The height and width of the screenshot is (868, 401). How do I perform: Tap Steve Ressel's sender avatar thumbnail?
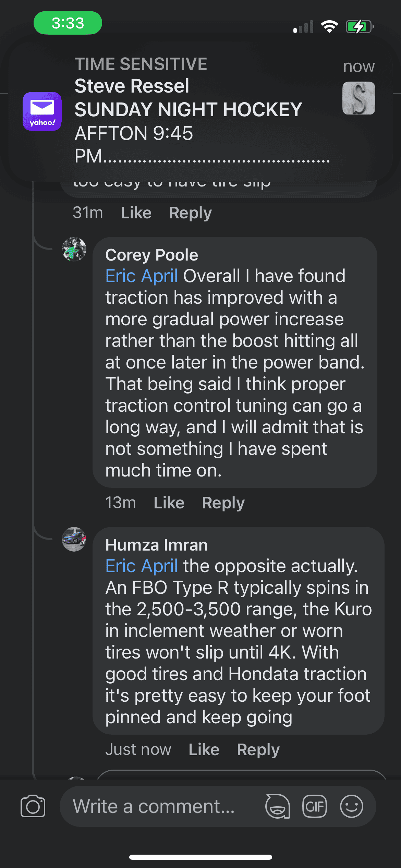click(359, 98)
